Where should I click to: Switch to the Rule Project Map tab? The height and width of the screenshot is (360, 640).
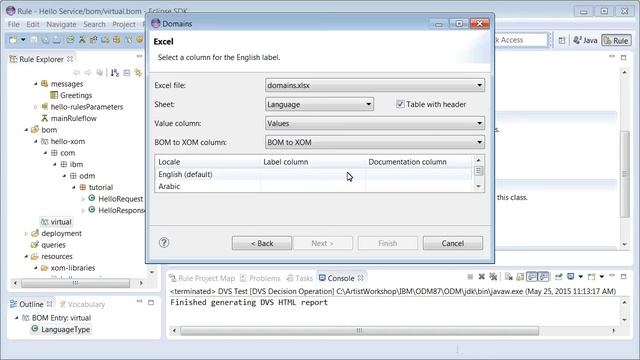pyautogui.click(x=202, y=278)
